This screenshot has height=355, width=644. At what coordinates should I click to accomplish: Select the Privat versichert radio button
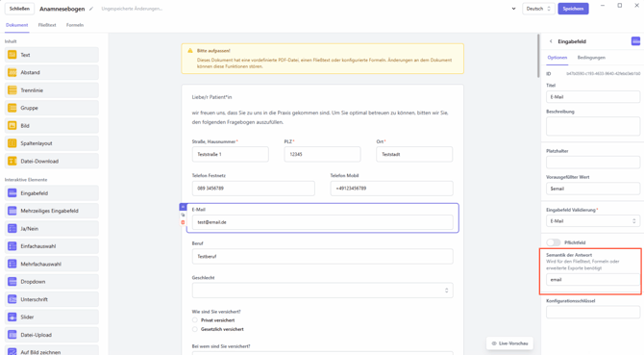195,320
